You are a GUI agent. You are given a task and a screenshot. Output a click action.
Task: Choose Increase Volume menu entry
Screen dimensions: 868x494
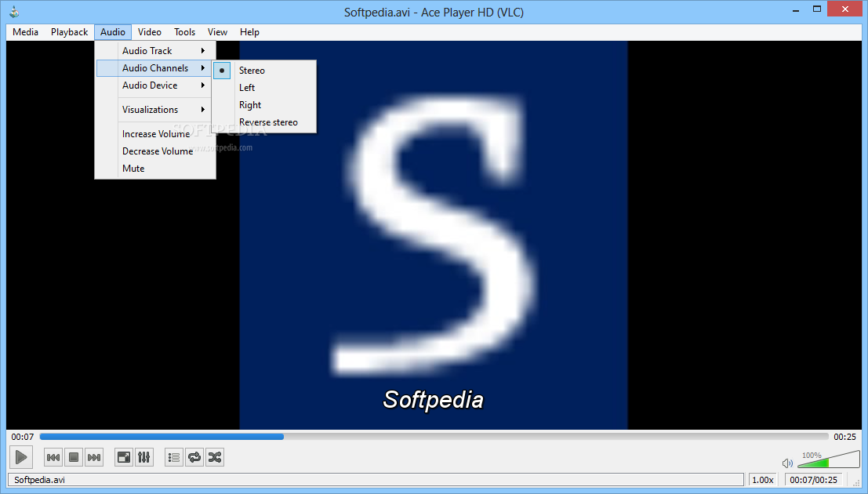coord(155,134)
